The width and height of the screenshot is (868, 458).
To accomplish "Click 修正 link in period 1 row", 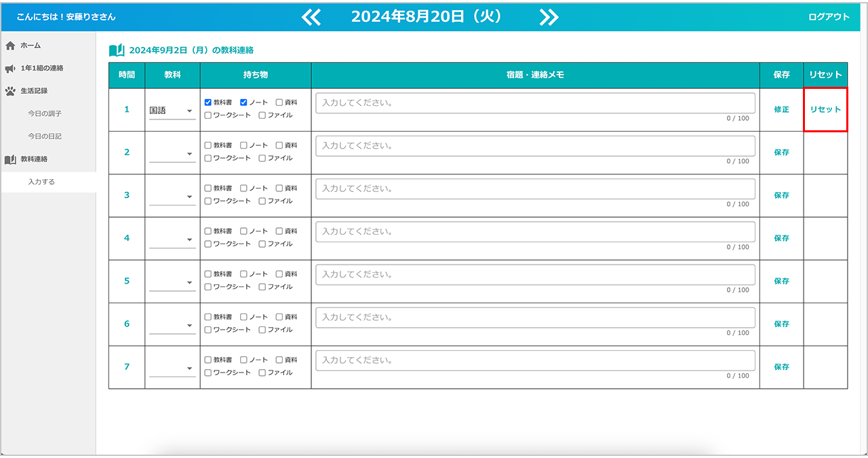I will pyautogui.click(x=781, y=109).
